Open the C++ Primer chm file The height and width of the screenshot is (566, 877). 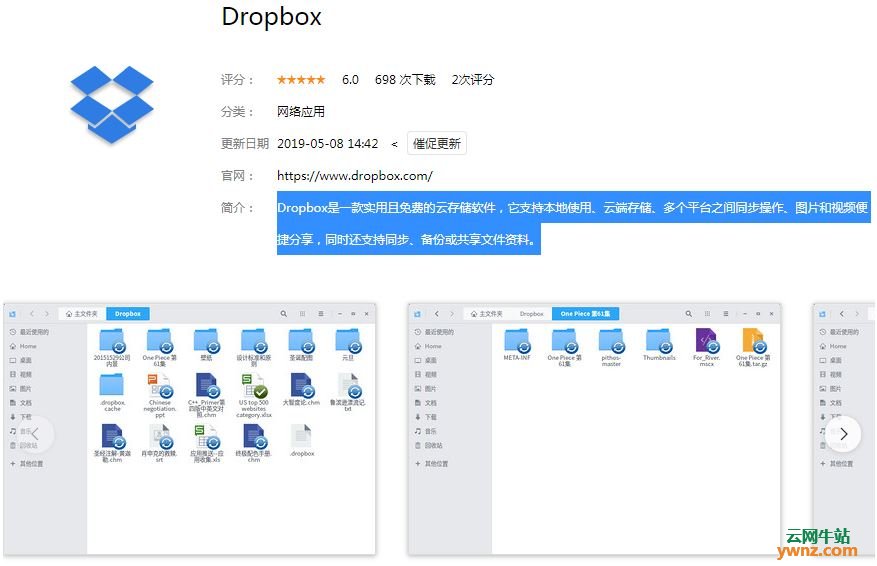(x=206, y=395)
